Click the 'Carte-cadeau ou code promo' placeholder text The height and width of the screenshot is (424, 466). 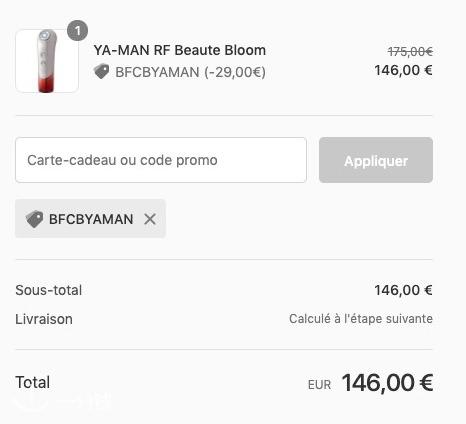click(122, 160)
